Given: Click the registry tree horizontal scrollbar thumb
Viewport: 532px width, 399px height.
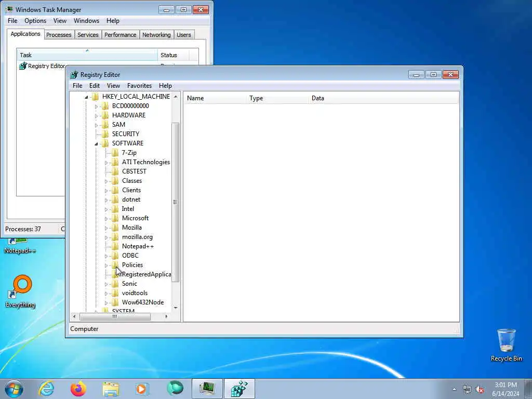Looking at the screenshot, I should [x=115, y=316].
